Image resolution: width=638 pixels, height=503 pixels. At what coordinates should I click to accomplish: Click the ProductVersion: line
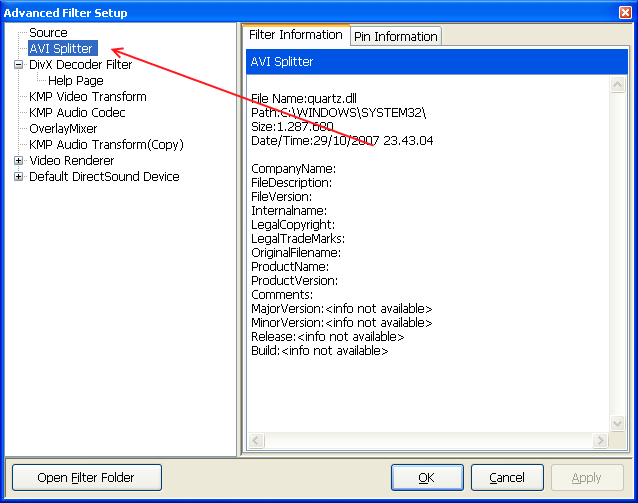(294, 281)
